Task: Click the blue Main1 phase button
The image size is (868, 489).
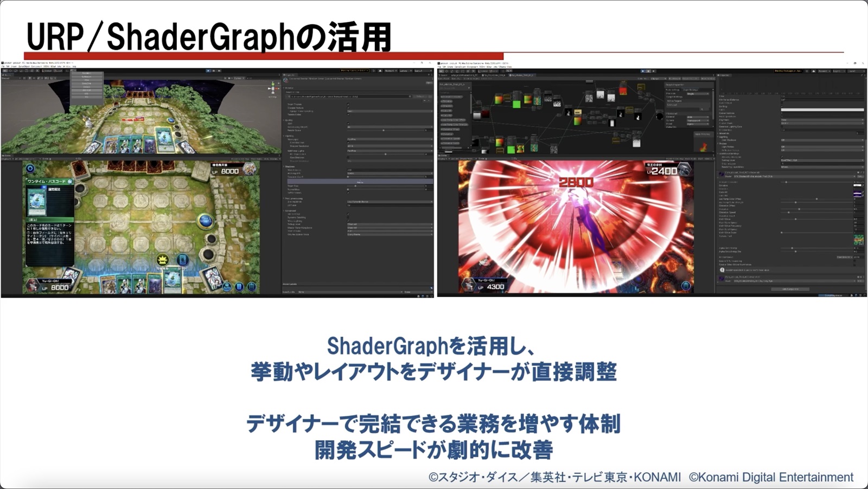Action: pos(206,221)
